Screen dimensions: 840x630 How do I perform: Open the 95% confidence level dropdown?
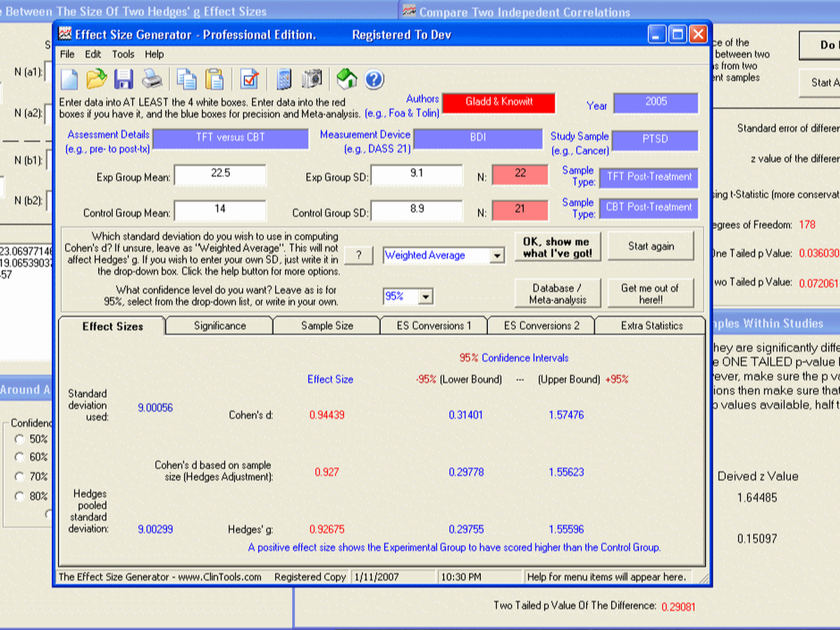tap(426, 297)
